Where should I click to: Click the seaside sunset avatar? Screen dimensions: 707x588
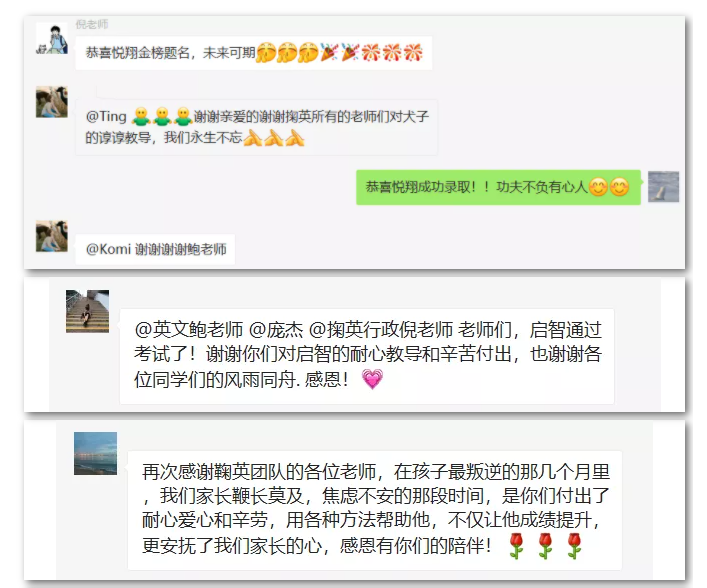(95, 453)
